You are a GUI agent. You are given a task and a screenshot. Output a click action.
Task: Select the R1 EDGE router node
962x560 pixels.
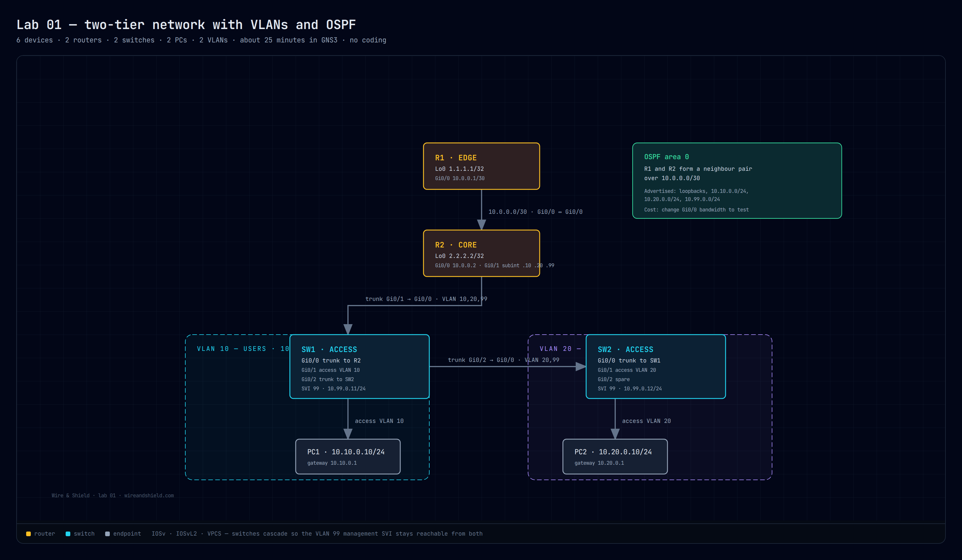tap(481, 166)
